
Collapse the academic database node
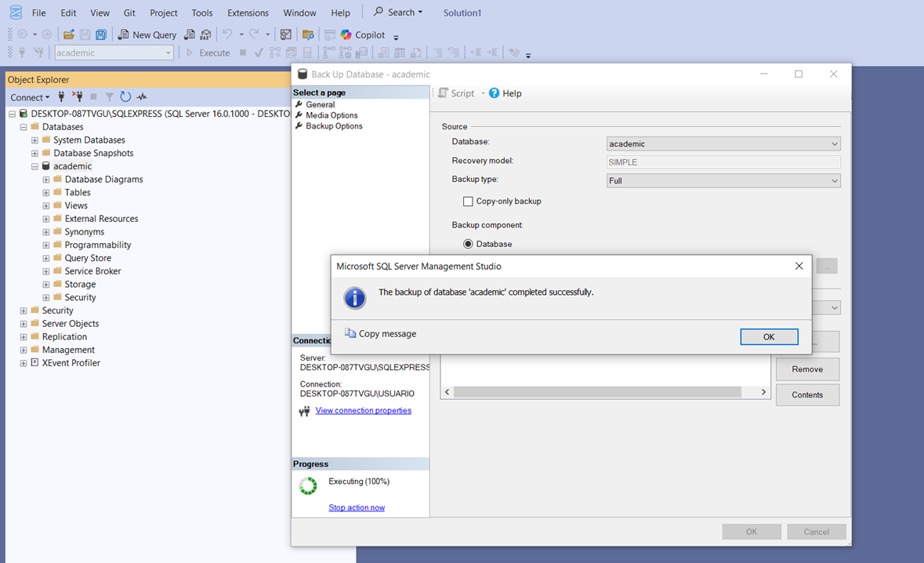[x=34, y=166]
